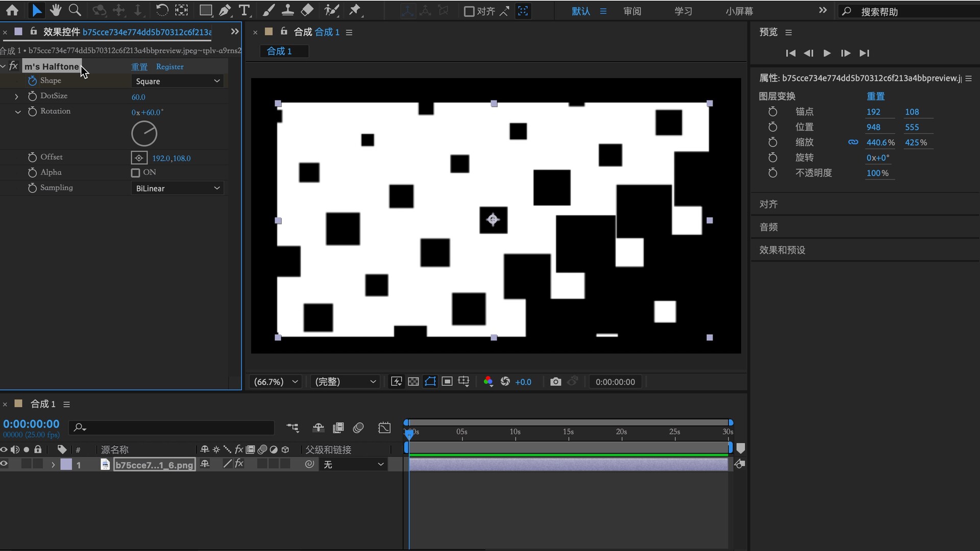Open the Shape dropdown set to Square
The image size is (980, 551).
point(178,81)
